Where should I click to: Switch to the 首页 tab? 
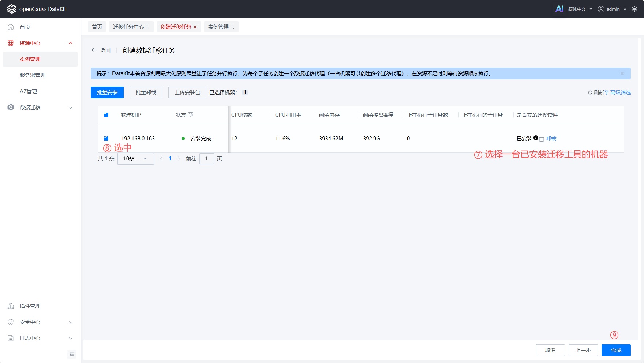pyautogui.click(x=97, y=27)
